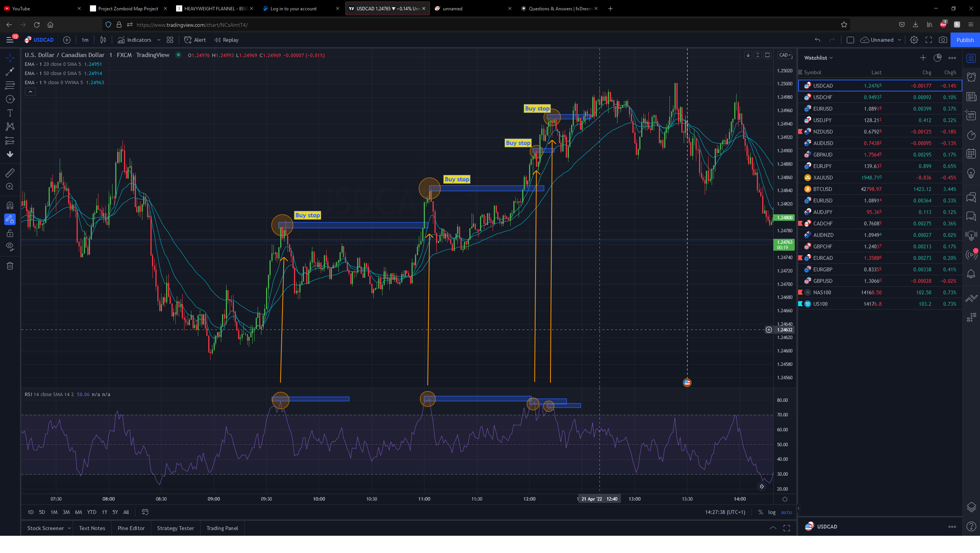The width and height of the screenshot is (980, 553).
Task: Activate the Zoom In tool
Action: [x=10, y=187]
